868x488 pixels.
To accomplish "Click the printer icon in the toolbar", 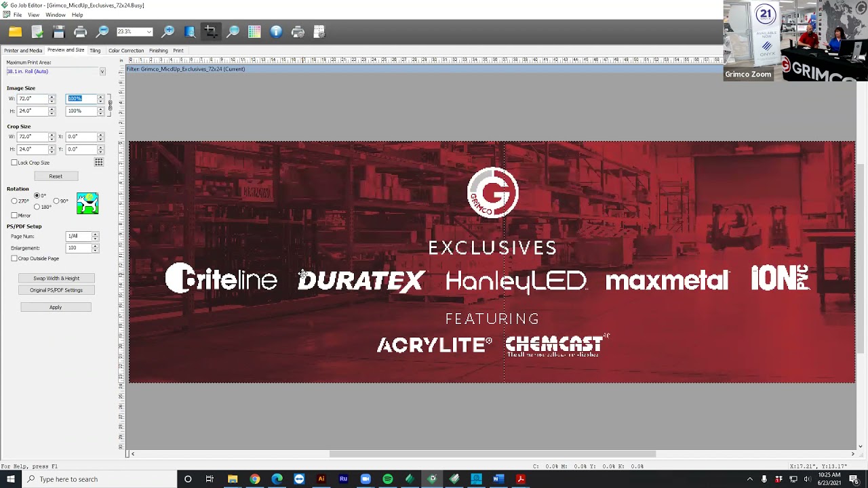I will pos(81,32).
